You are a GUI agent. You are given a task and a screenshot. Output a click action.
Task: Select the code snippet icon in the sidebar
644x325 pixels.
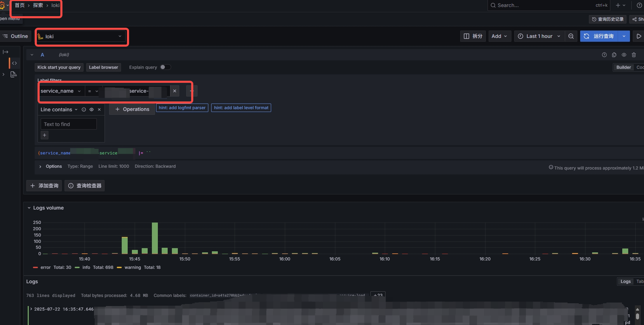(x=14, y=63)
